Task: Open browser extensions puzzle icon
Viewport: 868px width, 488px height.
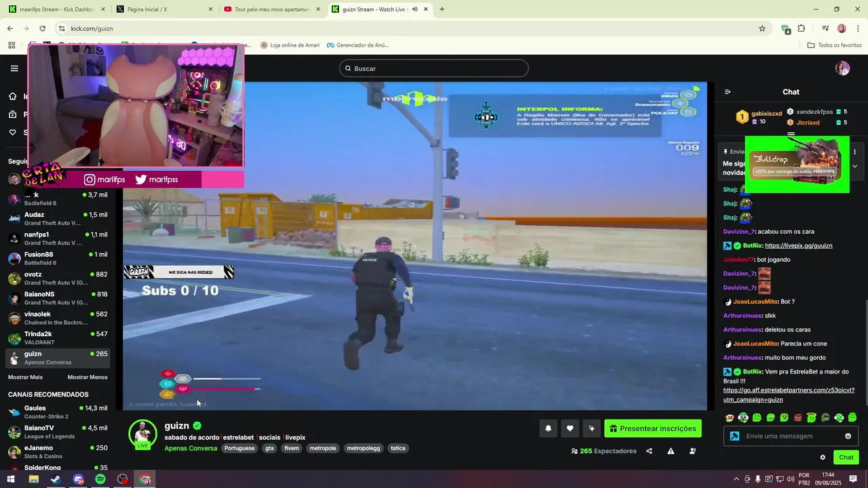Action: 802,28
